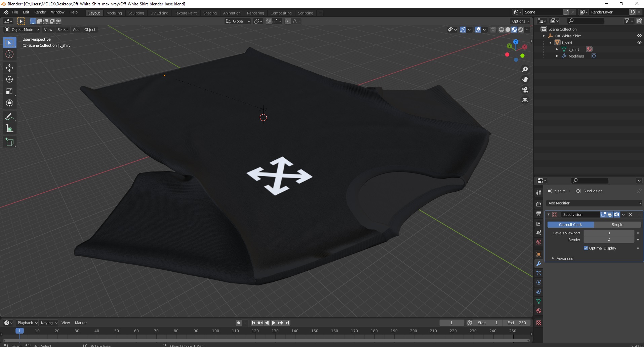Viewport: 644px width, 347px height.
Task: Play animation forward
Action: point(274,323)
